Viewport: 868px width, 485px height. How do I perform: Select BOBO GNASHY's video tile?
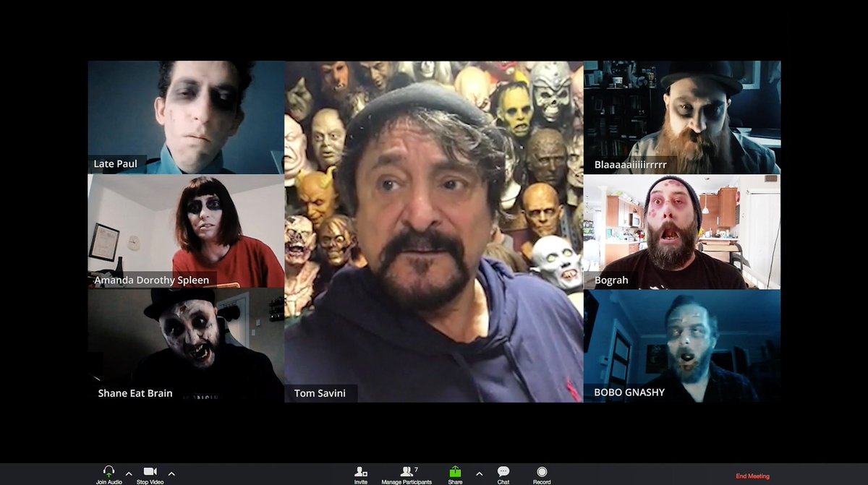tap(682, 345)
